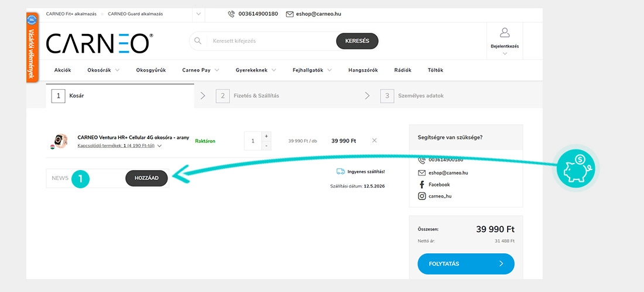
Task: Select the Kosár step tab
Action: (x=120, y=96)
